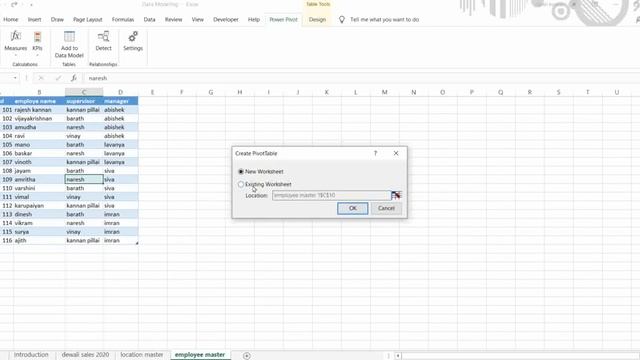Click the Location input field

pos(331,196)
